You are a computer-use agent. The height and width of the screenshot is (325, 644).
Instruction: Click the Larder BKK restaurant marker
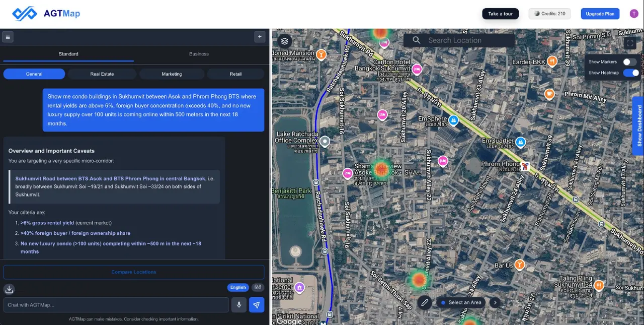552,61
